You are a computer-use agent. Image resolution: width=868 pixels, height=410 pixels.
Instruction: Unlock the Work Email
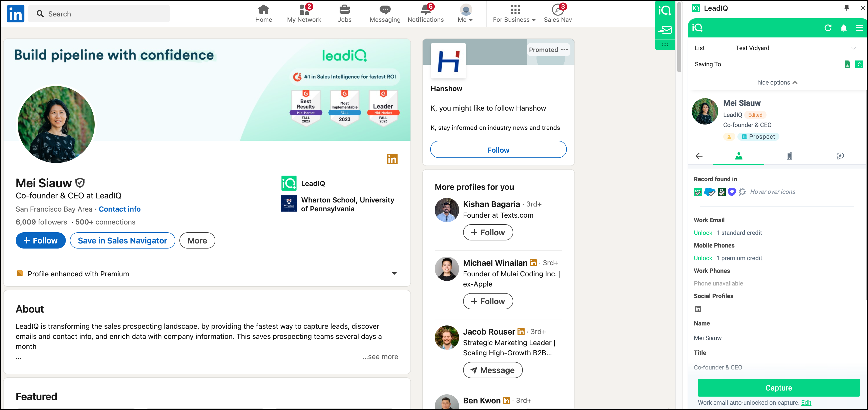click(x=703, y=233)
